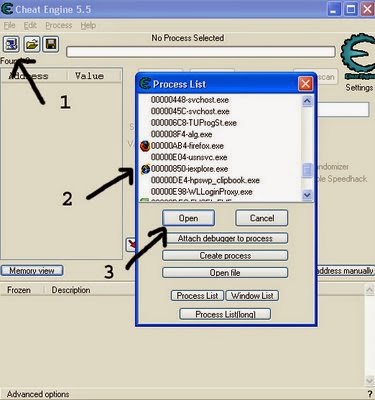The width and height of the screenshot is (375, 400).
Task: Click the Window List button
Action: 252,296
